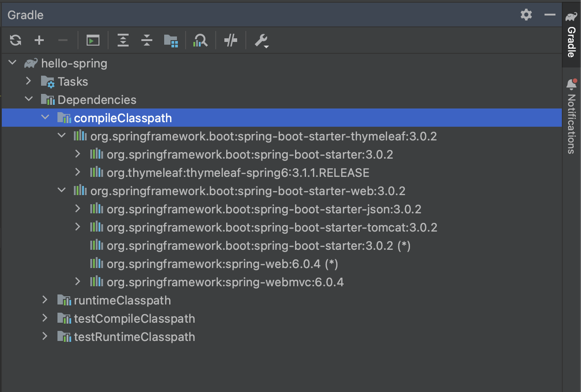Select spring-webmvc:6.0.4 text
Viewport: 581px width, 392px height.
tap(225, 282)
